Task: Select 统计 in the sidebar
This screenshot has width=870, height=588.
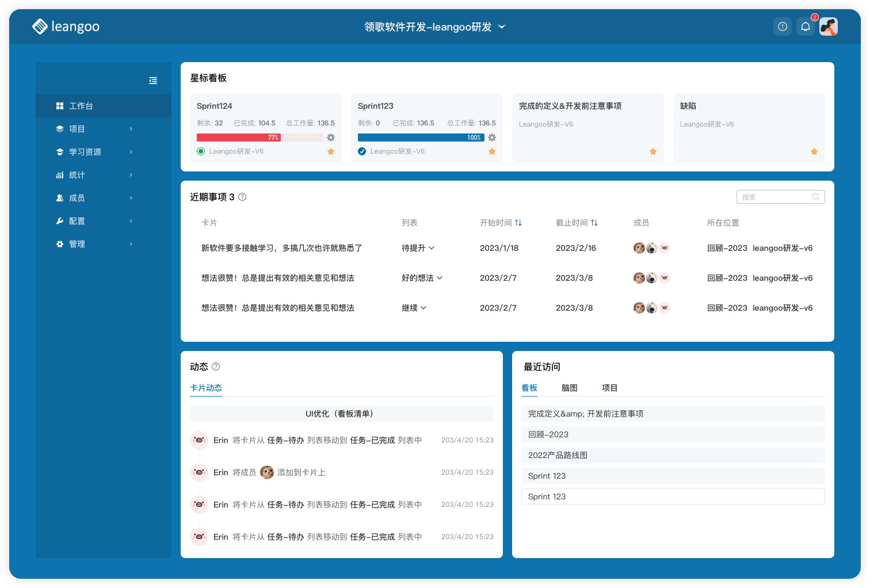Action: tap(77, 175)
